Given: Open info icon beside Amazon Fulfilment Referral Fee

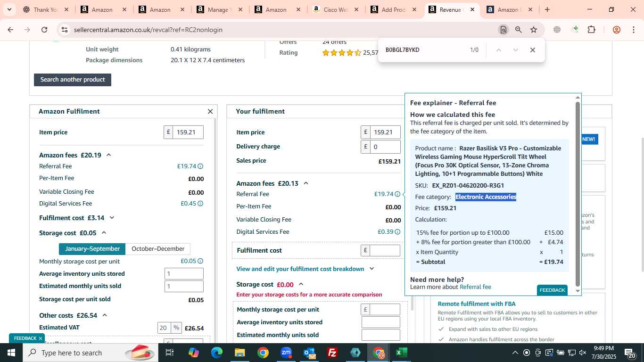Looking at the screenshot, I should tap(200, 166).
